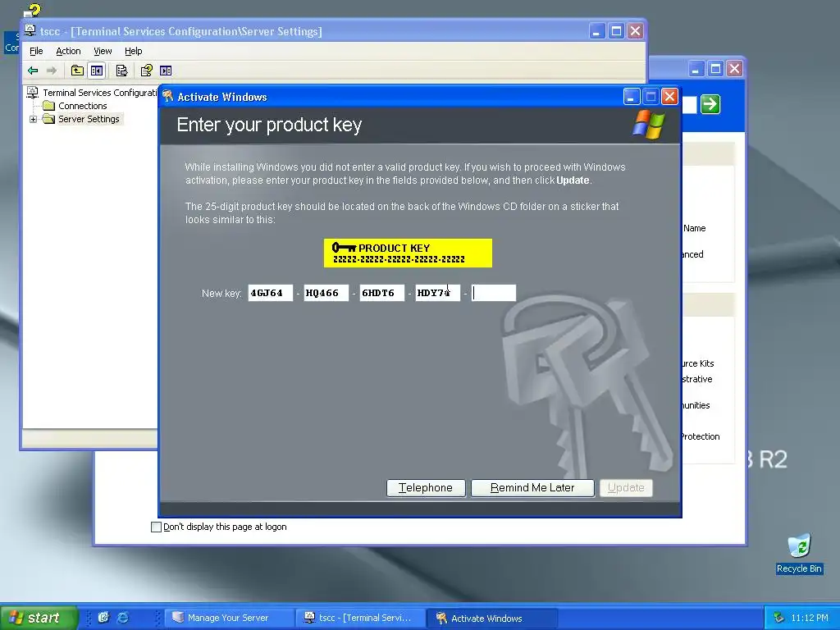Click the Server Settings open folder icon
The height and width of the screenshot is (630, 840).
(x=48, y=118)
